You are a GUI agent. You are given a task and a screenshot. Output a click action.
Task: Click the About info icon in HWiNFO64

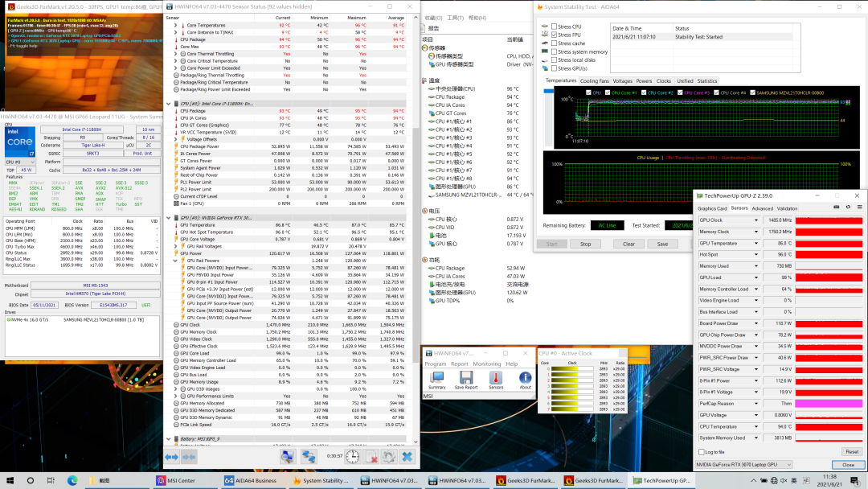(x=525, y=377)
